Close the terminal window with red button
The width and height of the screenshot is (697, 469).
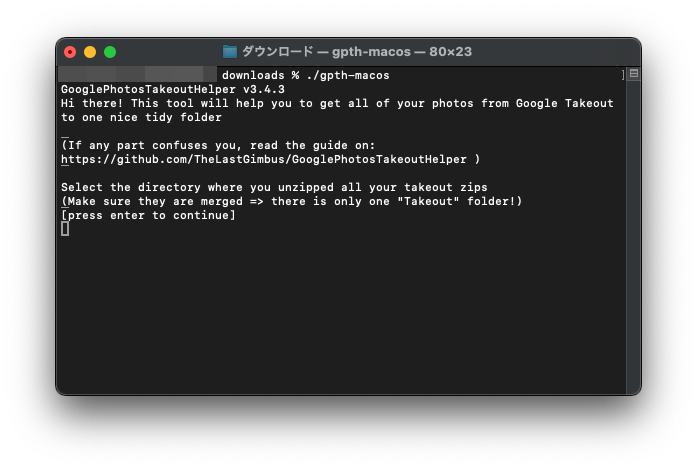coord(70,52)
